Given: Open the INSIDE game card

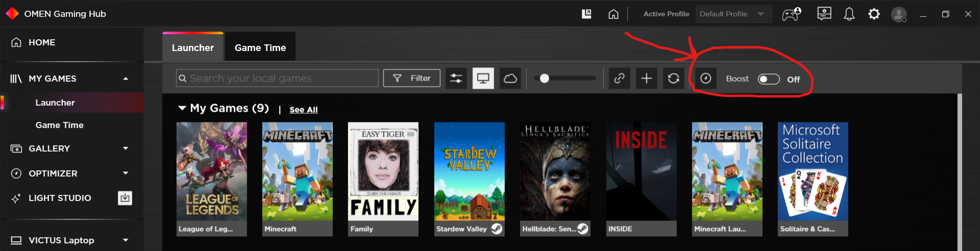Looking at the screenshot, I should pyautogui.click(x=642, y=179).
